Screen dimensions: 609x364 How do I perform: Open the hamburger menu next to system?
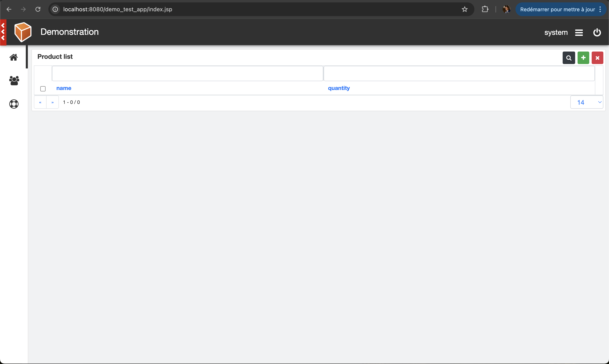[x=579, y=33]
